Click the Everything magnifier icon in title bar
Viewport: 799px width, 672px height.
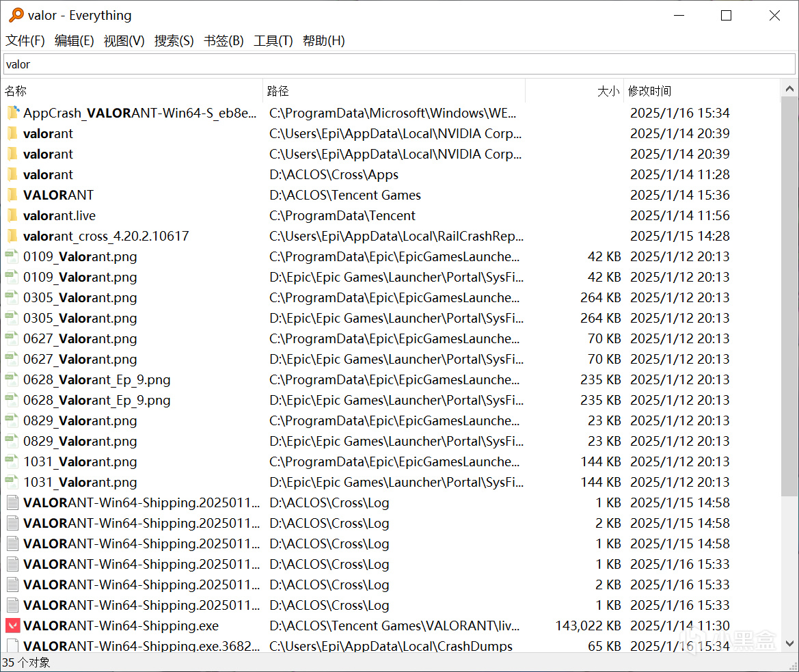[16, 15]
